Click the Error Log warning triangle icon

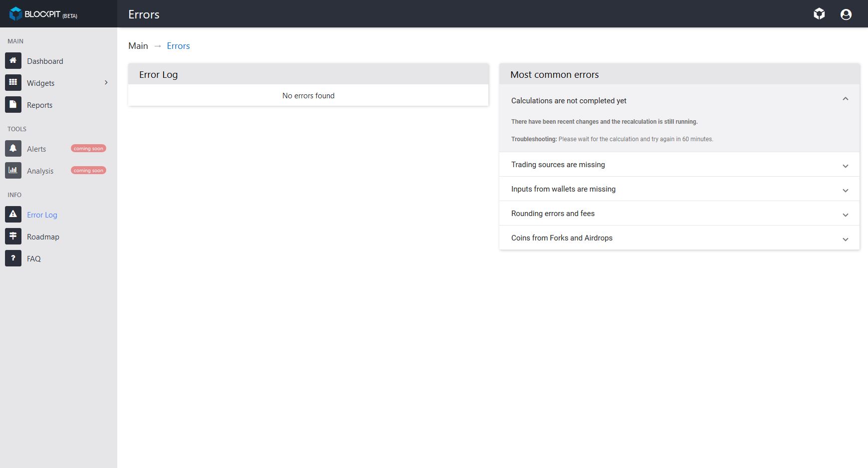[x=13, y=215]
